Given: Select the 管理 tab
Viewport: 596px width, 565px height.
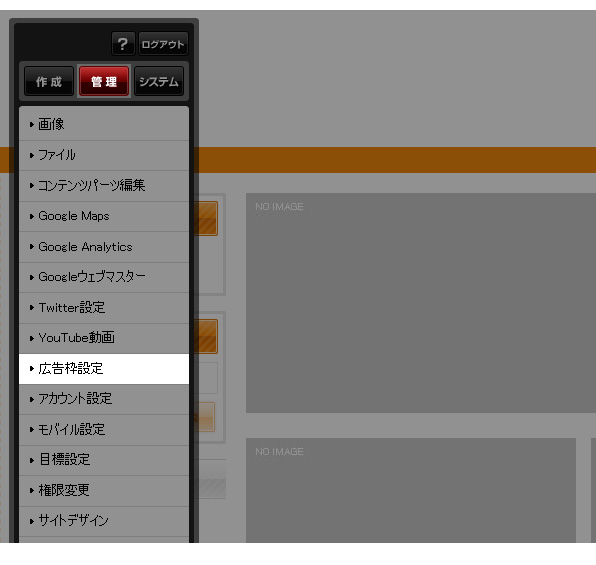Looking at the screenshot, I should click(x=104, y=81).
